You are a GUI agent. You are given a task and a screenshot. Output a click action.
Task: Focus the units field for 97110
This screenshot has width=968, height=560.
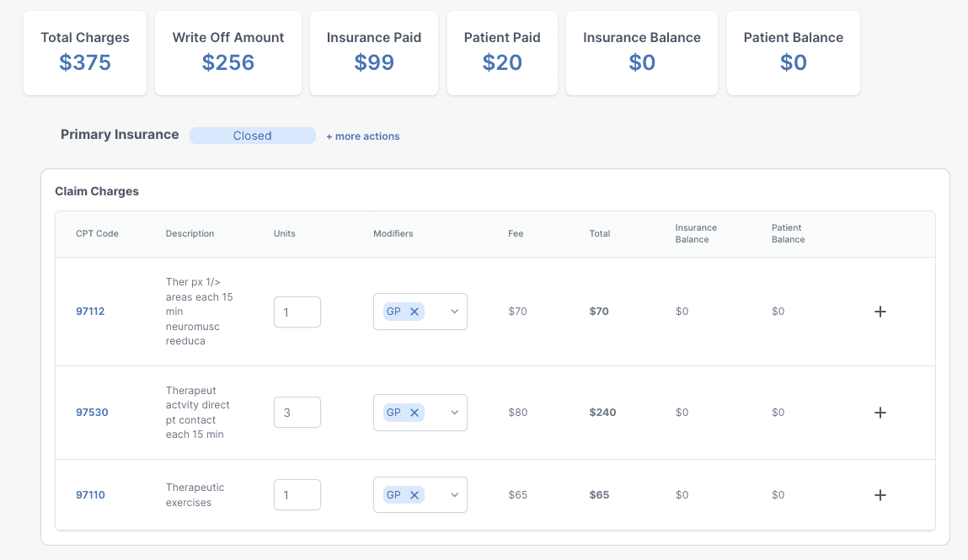tap(297, 494)
